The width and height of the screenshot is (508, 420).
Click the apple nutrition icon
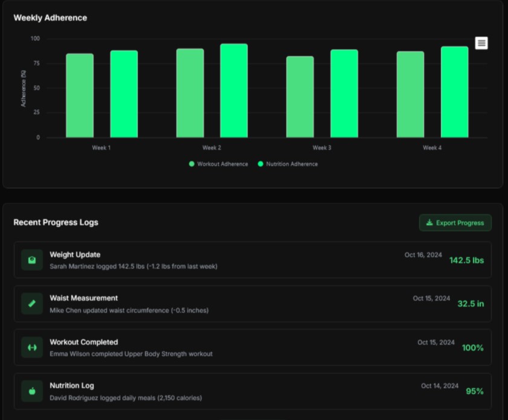pyautogui.click(x=32, y=391)
